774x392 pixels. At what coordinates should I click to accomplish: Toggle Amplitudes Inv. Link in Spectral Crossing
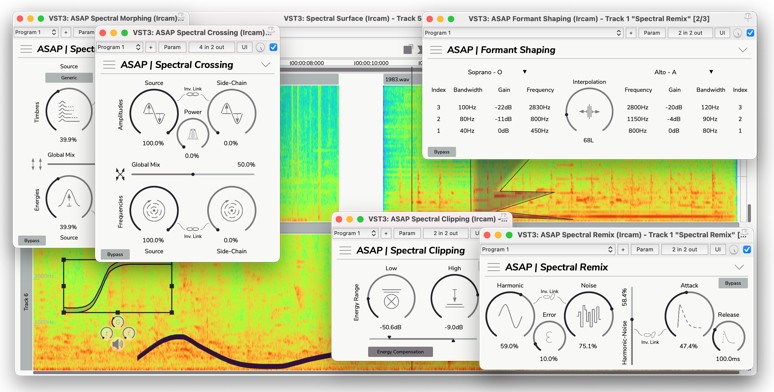pos(193,94)
